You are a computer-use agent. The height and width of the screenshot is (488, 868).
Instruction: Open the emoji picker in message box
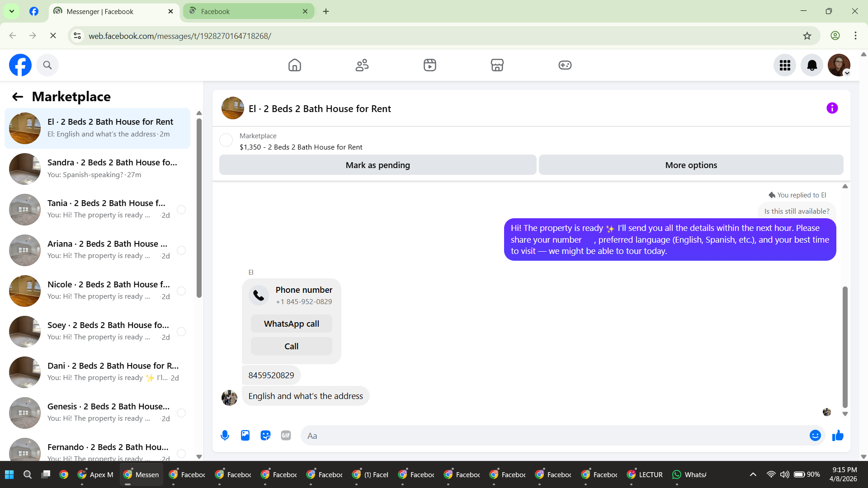click(815, 436)
